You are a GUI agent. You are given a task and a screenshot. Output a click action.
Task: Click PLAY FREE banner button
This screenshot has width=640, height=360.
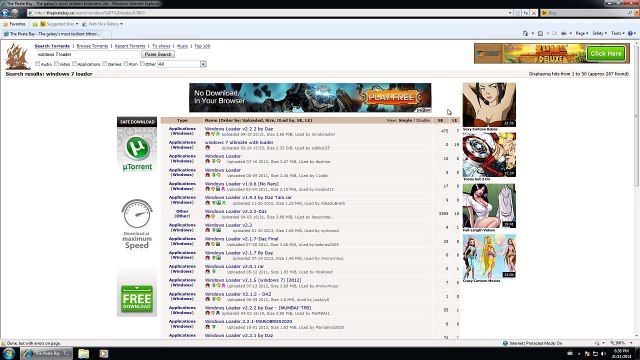pos(391,98)
